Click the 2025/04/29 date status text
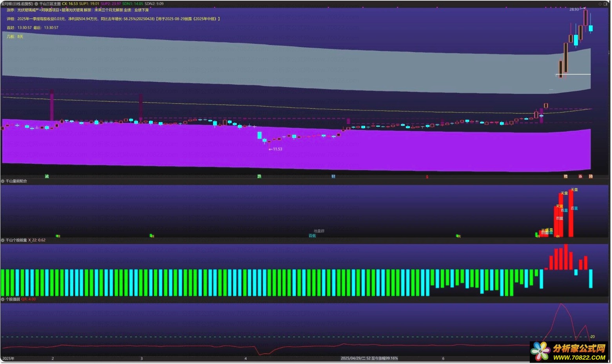Screen dimensions: 612x364 pos(369,359)
